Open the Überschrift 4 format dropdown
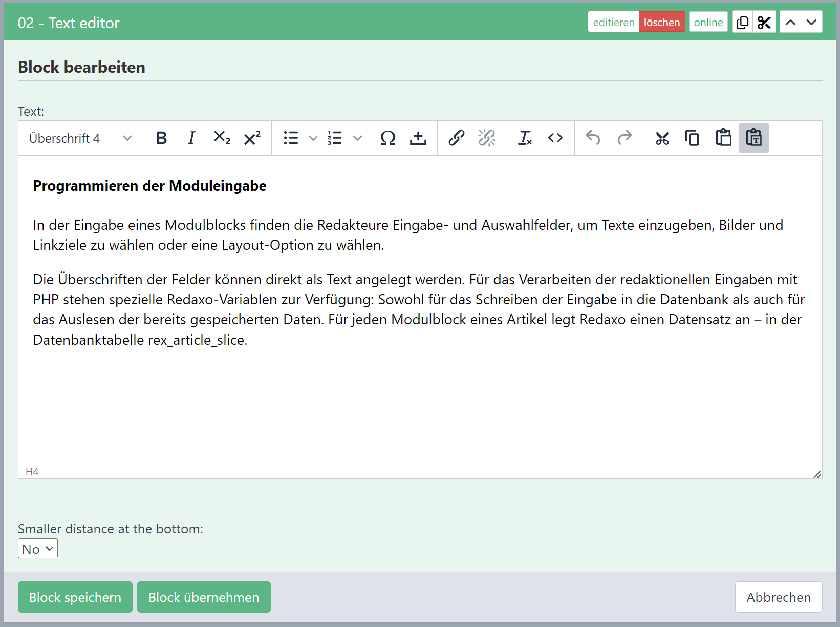840x627 pixels. pos(80,138)
